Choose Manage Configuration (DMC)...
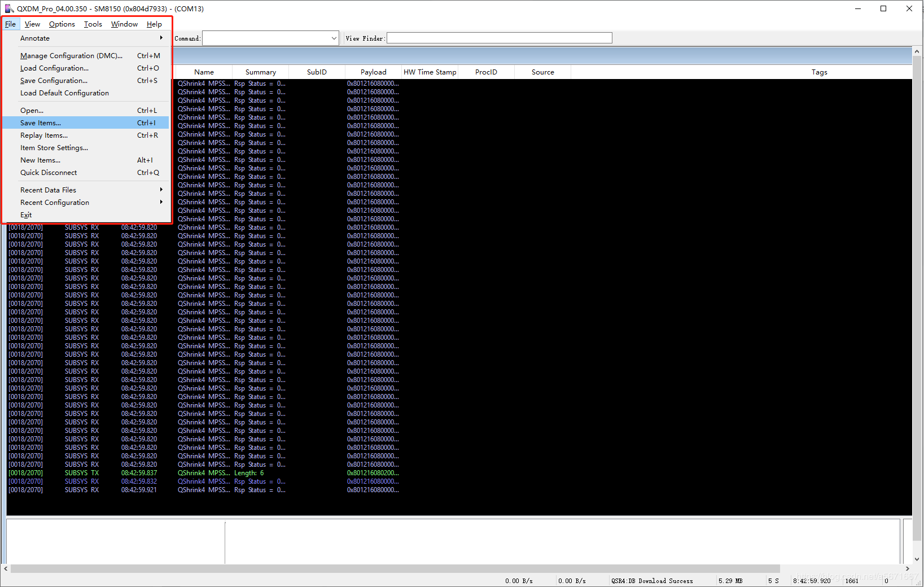The image size is (924, 587). tap(86, 56)
